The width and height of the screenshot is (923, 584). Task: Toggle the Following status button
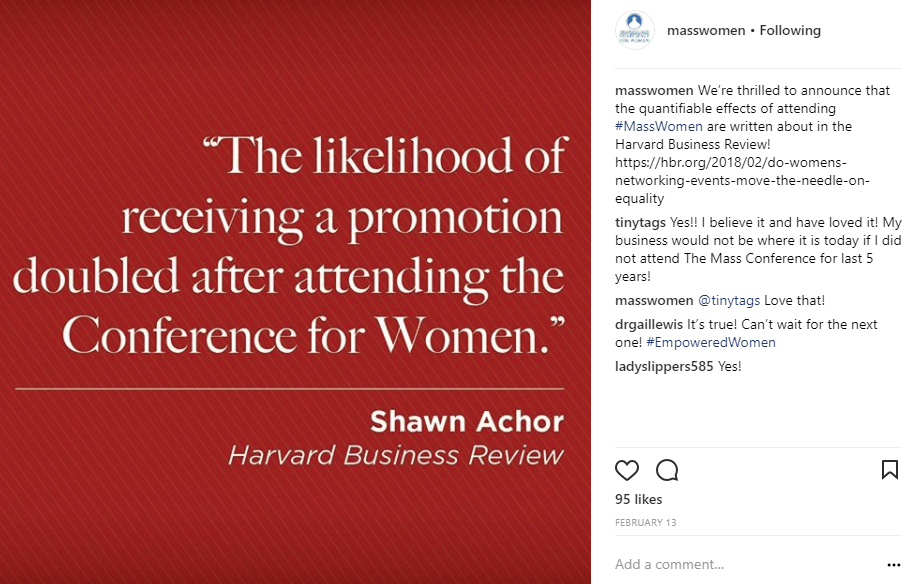(x=790, y=30)
